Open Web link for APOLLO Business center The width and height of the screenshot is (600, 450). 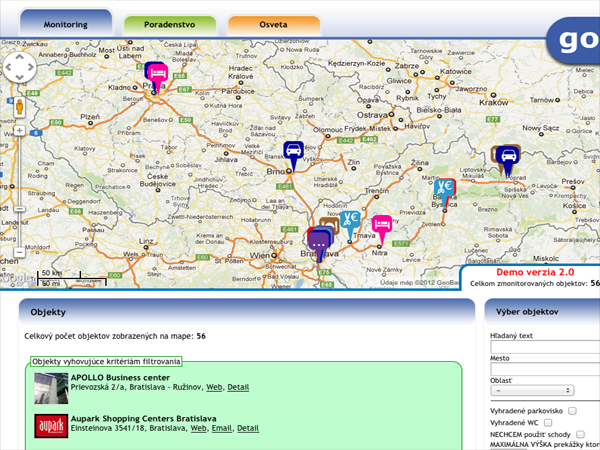(x=214, y=387)
